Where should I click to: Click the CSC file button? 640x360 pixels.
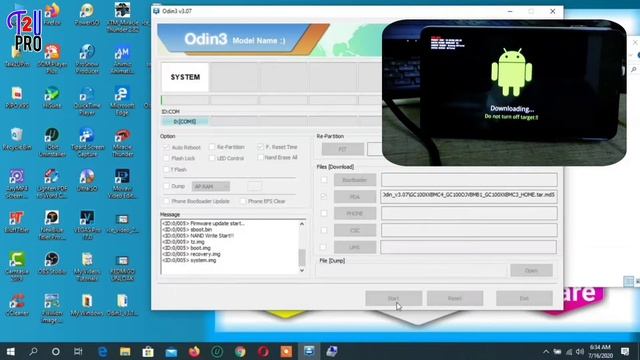355,230
